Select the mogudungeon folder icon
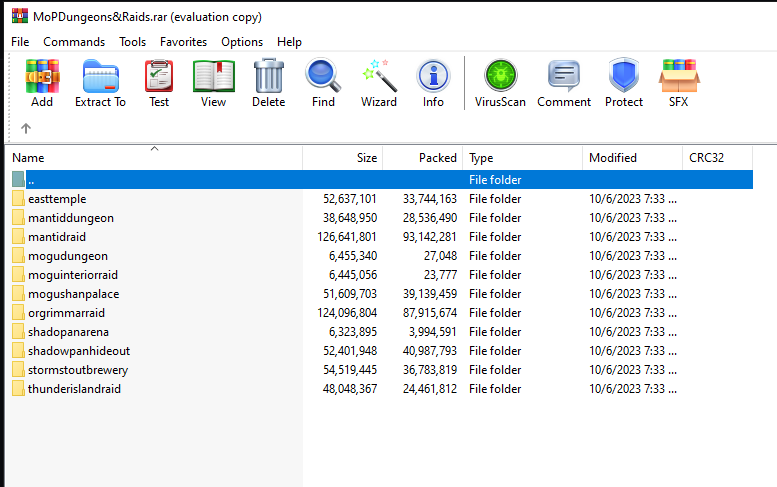The image size is (777, 487). 18,256
